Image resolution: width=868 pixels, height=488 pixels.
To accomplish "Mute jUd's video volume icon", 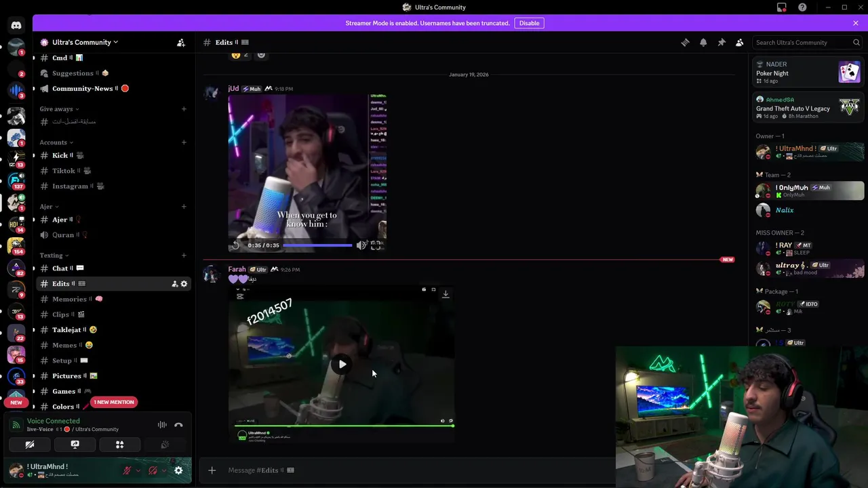I will pyautogui.click(x=361, y=245).
